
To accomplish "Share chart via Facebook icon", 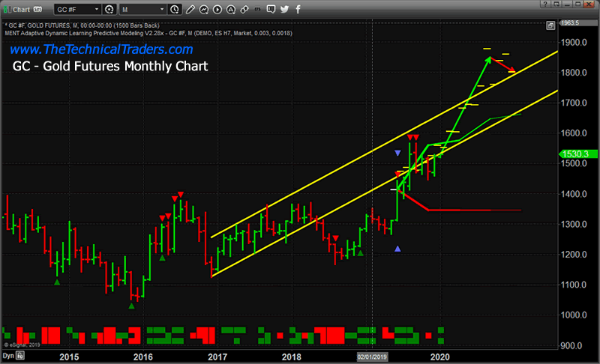I will [298, 9].
